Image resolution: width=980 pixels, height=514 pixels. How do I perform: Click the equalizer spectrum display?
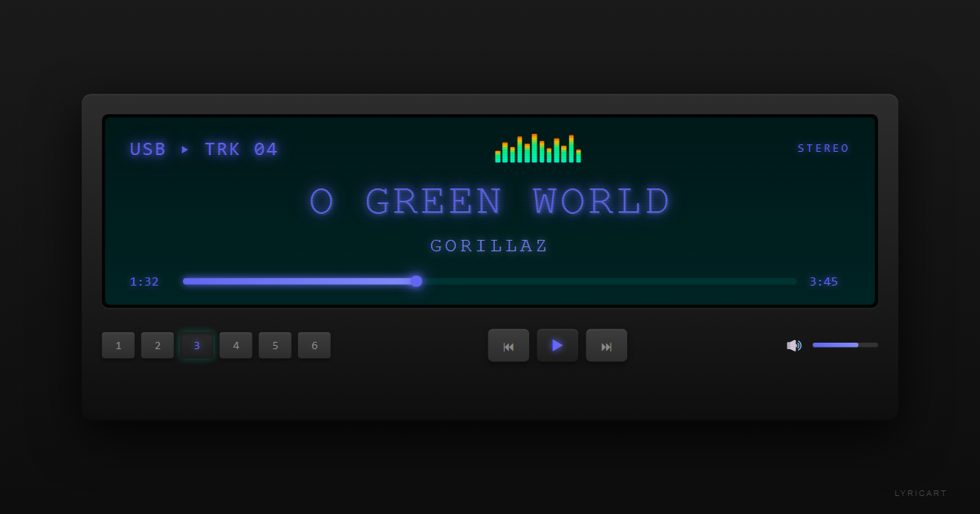pos(537,148)
